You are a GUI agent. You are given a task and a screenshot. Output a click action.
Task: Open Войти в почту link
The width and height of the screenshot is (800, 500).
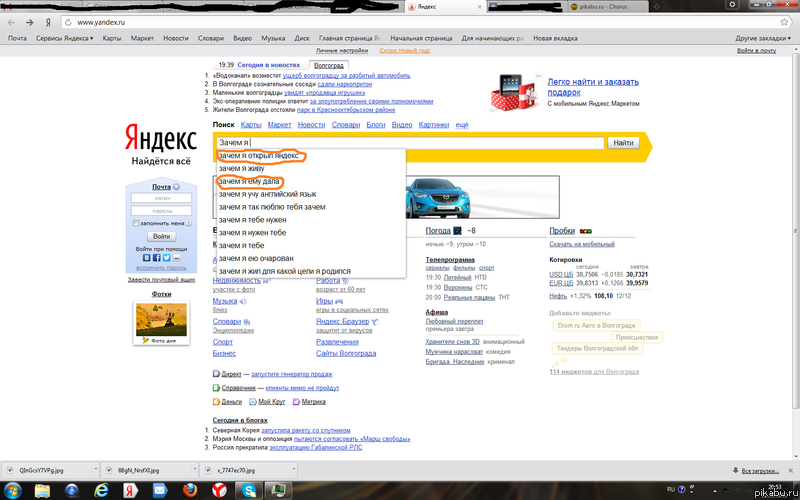click(x=756, y=51)
